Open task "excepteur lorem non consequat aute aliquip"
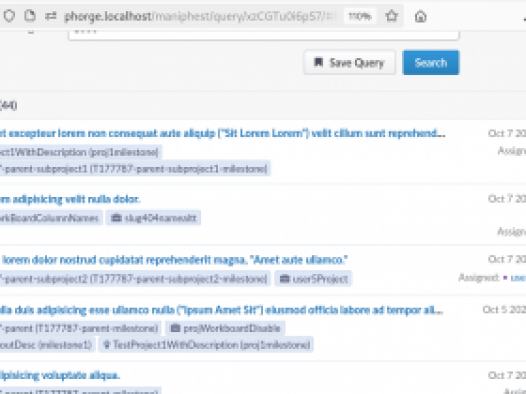This screenshot has height=394, width=526. pyautogui.click(x=222, y=133)
